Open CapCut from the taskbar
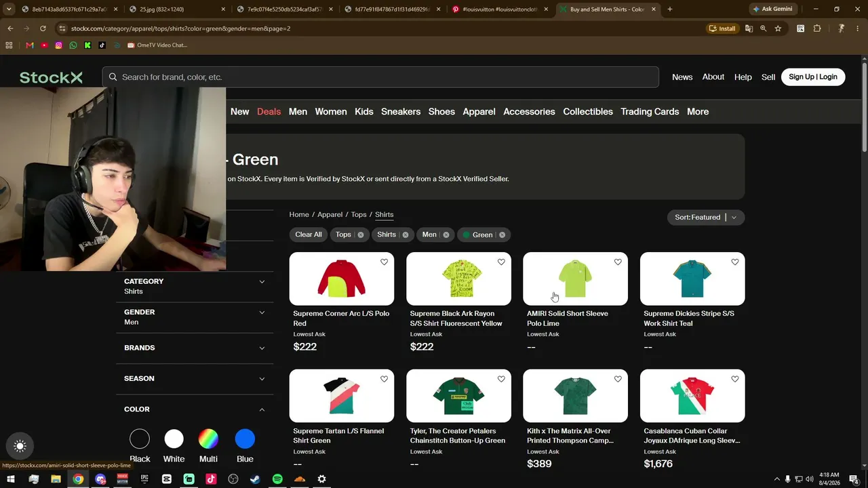This screenshot has width=868, height=488. pyautogui.click(x=167, y=479)
